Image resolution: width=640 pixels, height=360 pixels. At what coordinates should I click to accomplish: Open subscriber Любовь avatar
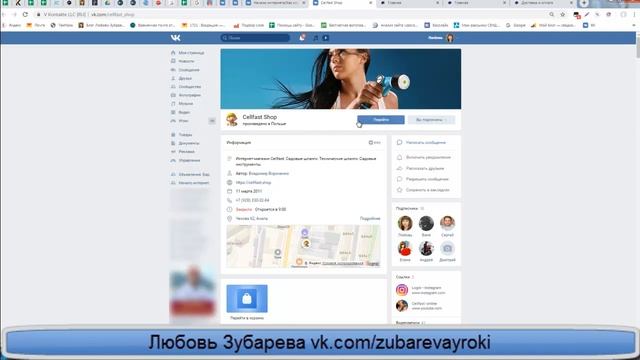click(x=405, y=223)
